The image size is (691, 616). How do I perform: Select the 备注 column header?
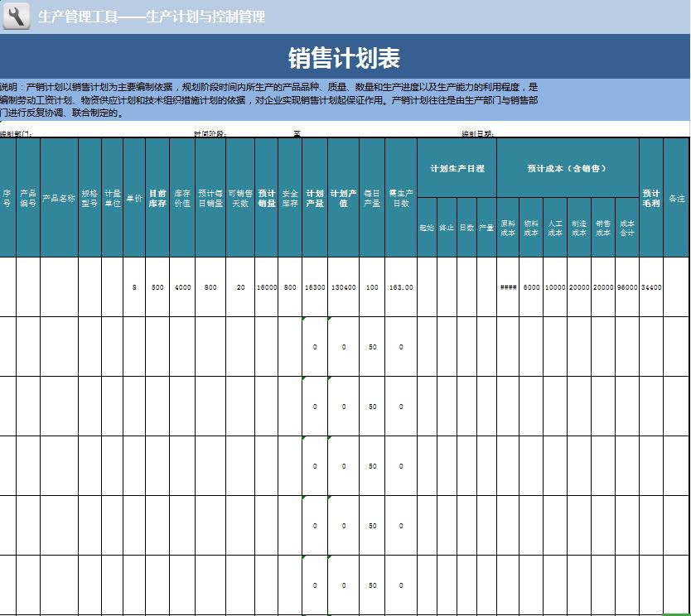(x=677, y=199)
